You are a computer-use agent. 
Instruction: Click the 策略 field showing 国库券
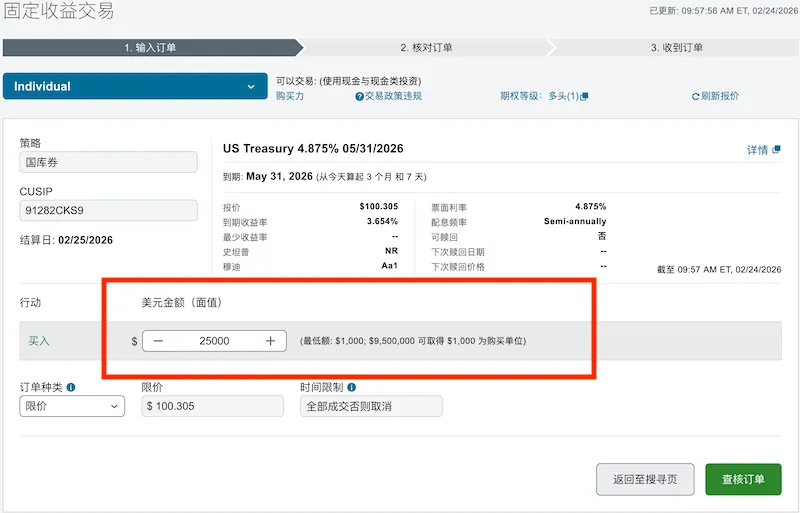pos(108,162)
